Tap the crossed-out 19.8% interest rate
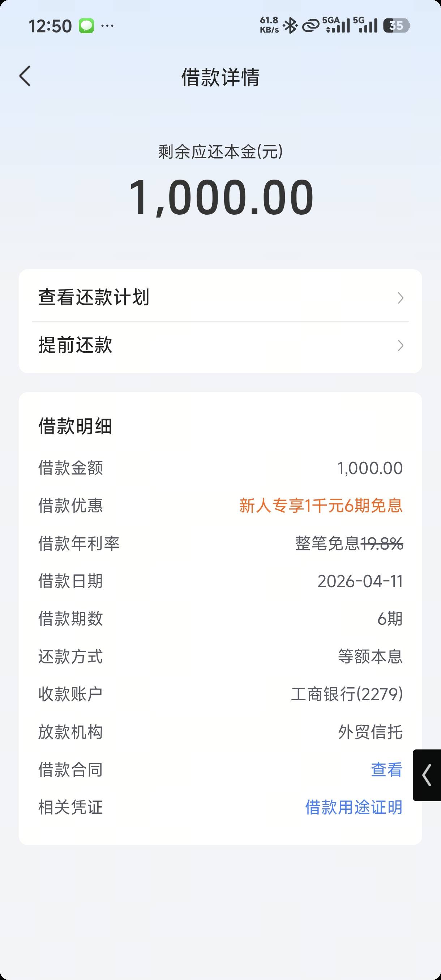This screenshot has width=441, height=980. pos(382,543)
